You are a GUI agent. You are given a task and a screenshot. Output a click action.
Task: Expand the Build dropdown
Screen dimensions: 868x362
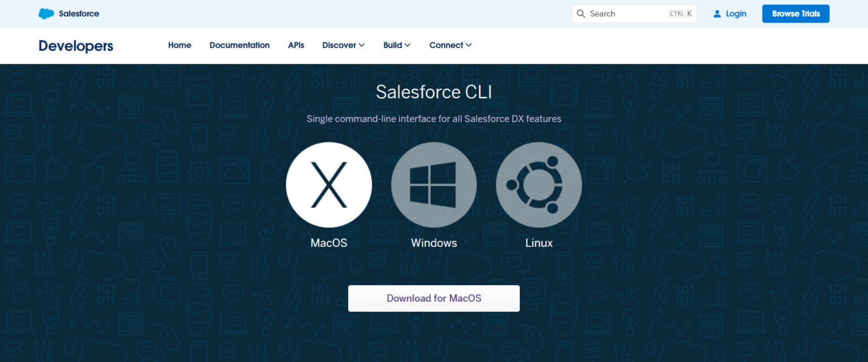(396, 45)
